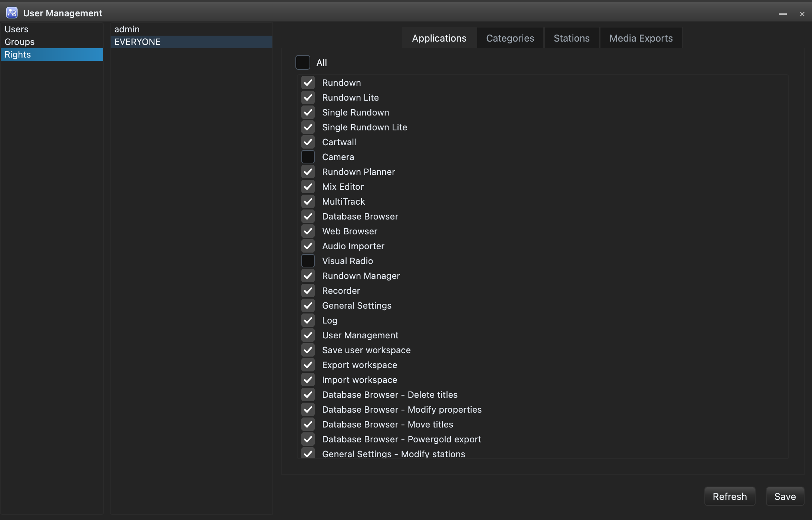Enable the Visual Radio checkbox
Screen dimensions: 812x520
tap(308, 261)
